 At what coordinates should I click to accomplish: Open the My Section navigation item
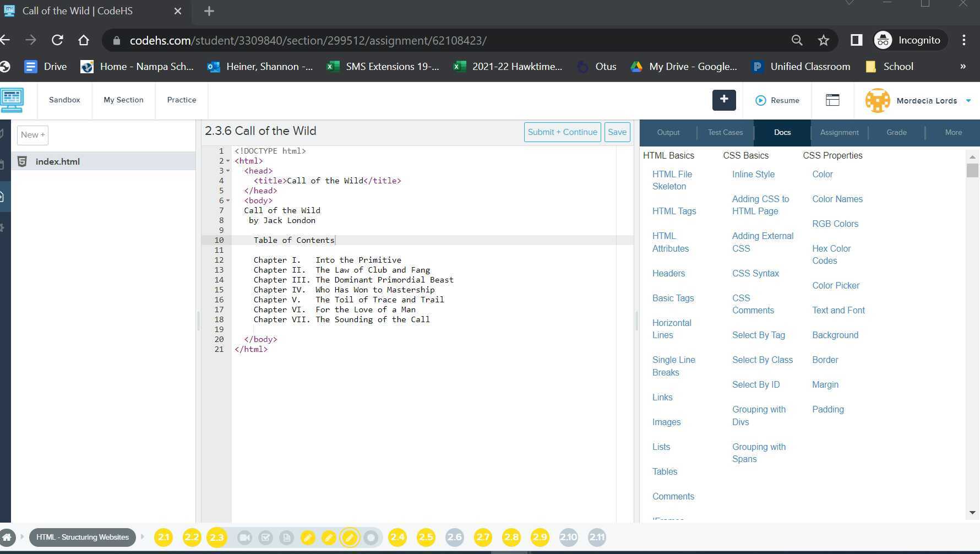(x=123, y=100)
